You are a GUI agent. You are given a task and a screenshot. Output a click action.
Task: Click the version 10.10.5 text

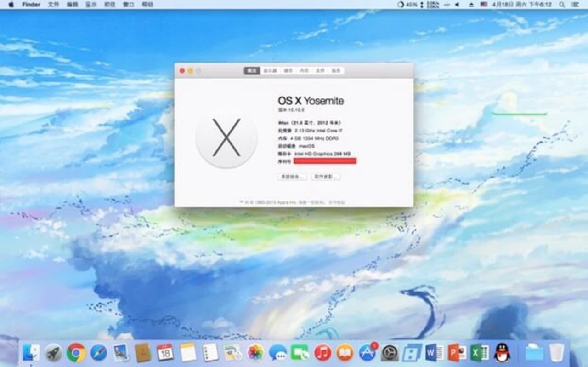pos(291,110)
